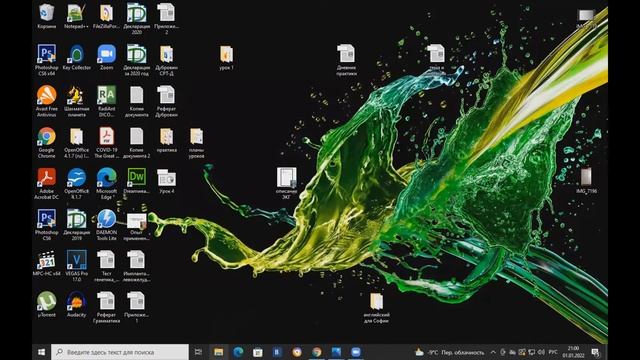Select the Приложение 1 document file
640x360 pixels.
136,307
